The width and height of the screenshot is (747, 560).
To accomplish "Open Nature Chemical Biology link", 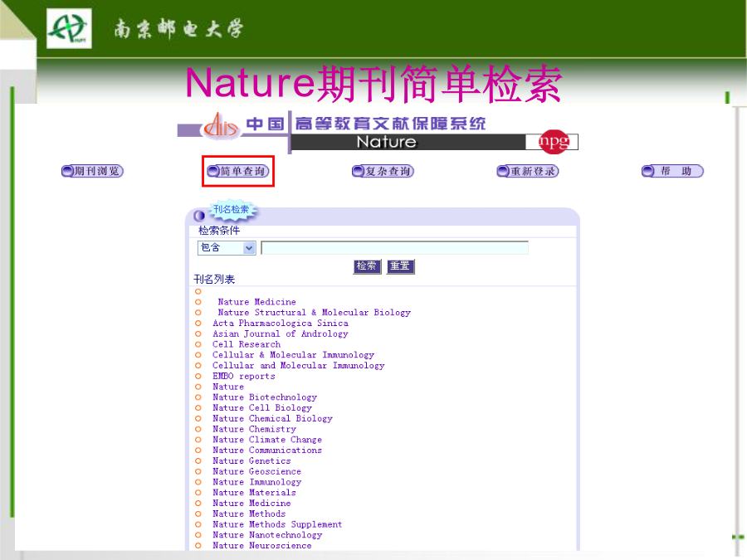I will tap(272, 419).
